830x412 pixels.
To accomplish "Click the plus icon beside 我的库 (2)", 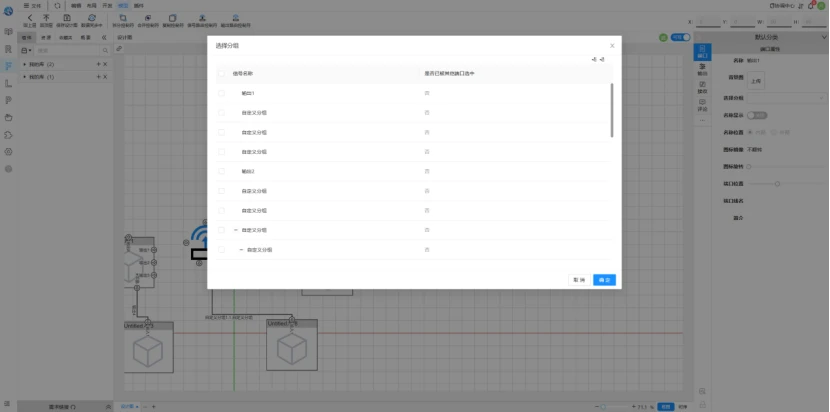I will pos(98,64).
